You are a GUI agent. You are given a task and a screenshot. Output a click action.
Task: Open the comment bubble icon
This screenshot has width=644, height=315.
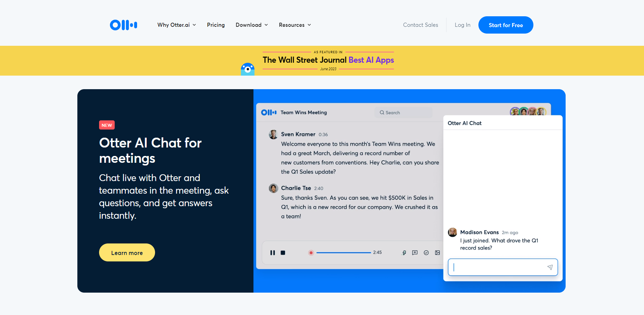pyautogui.click(x=415, y=253)
